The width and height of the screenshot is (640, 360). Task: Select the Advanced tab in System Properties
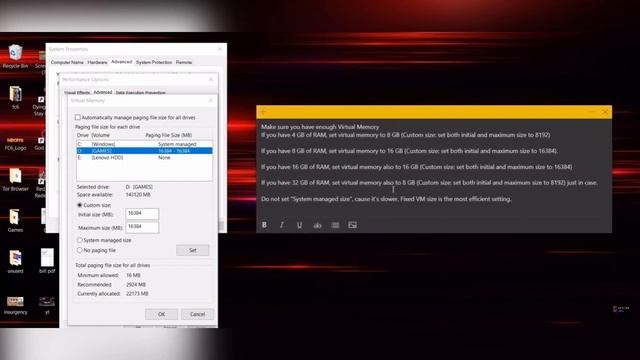pyautogui.click(x=122, y=62)
